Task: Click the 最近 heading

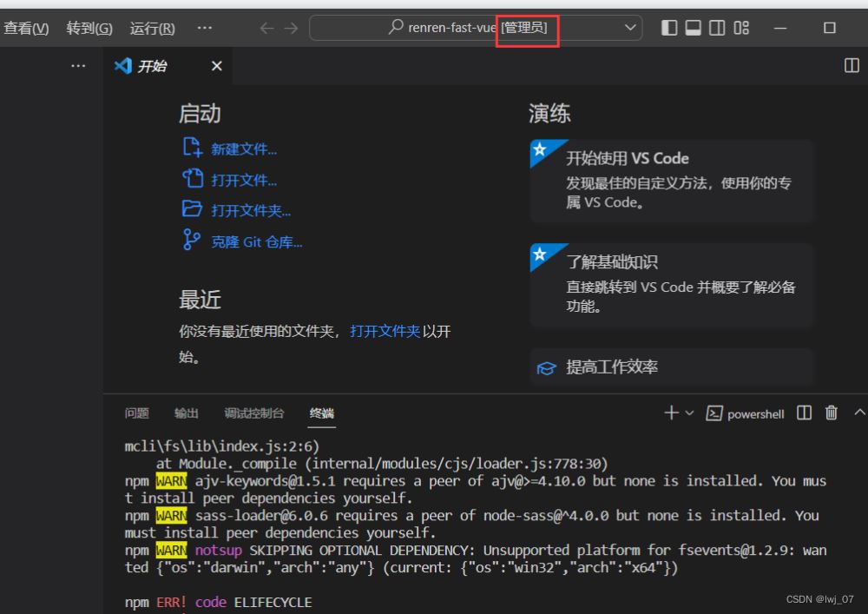Action: coord(200,300)
